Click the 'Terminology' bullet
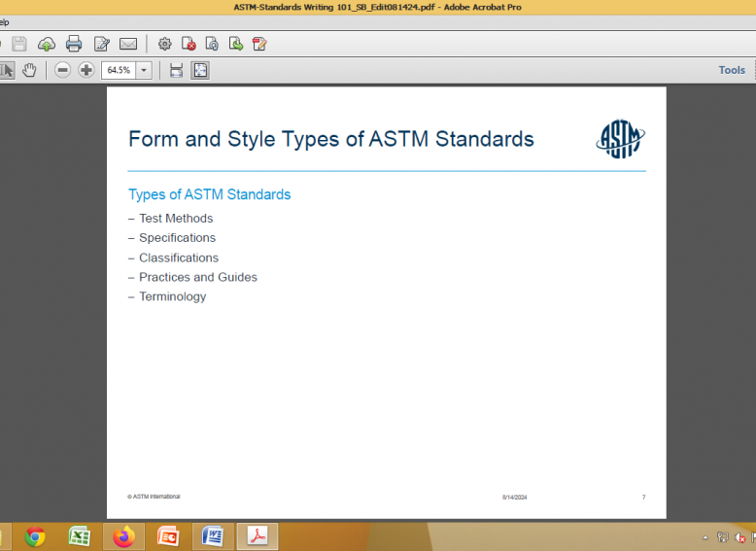This screenshot has width=756, height=551. click(173, 297)
